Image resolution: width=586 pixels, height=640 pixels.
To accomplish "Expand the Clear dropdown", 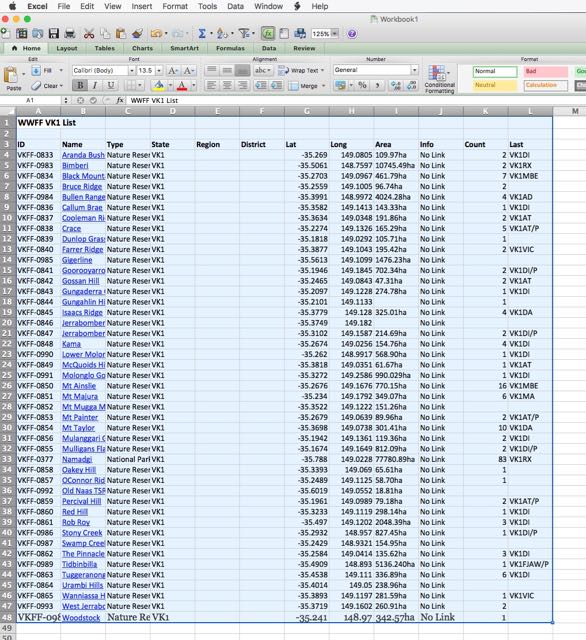I will [x=61, y=86].
